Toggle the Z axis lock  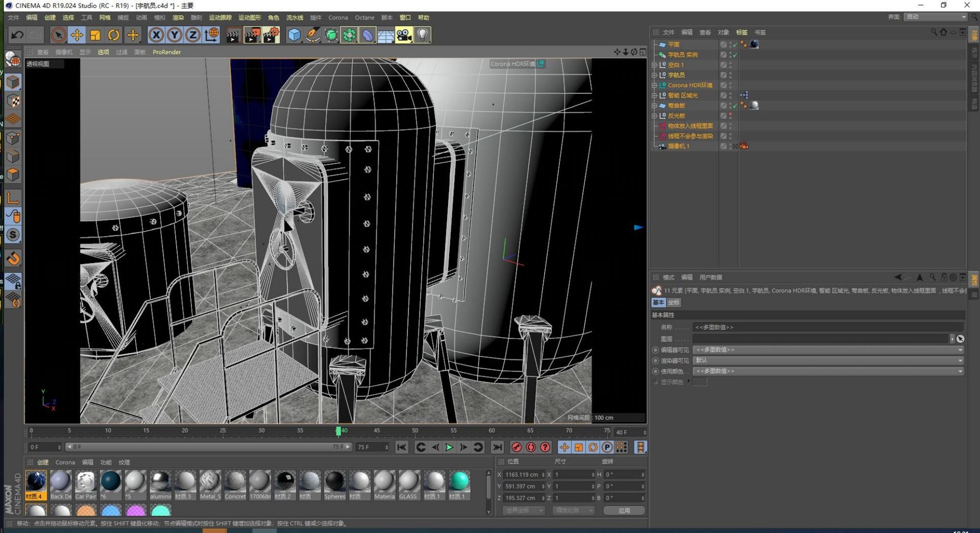[193, 35]
